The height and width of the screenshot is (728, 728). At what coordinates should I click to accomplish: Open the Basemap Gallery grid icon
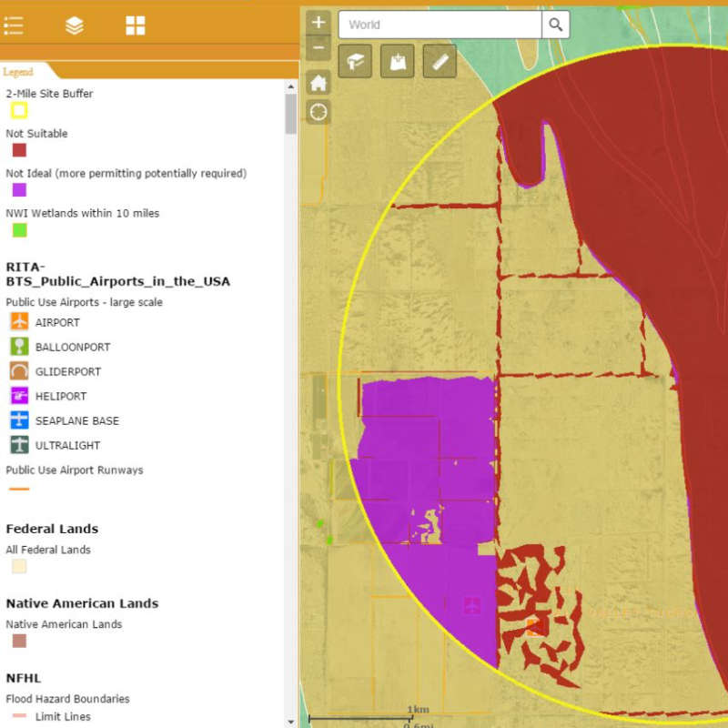tap(135, 25)
